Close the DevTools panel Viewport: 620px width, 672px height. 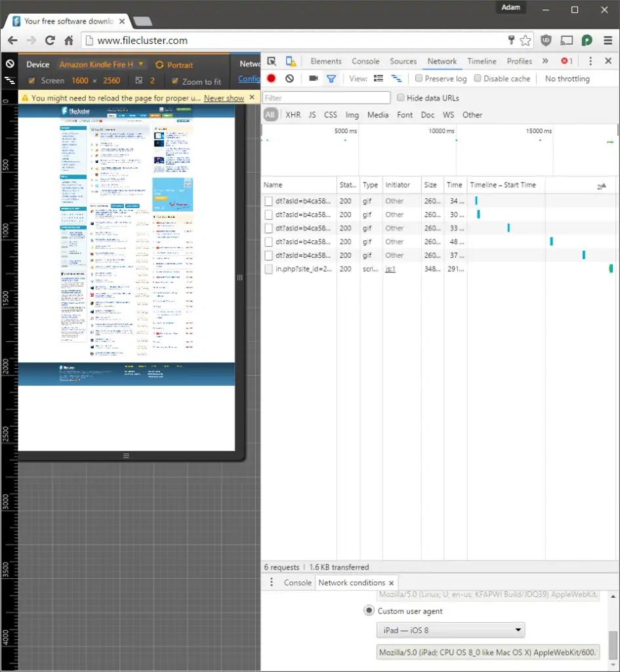pos(608,61)
